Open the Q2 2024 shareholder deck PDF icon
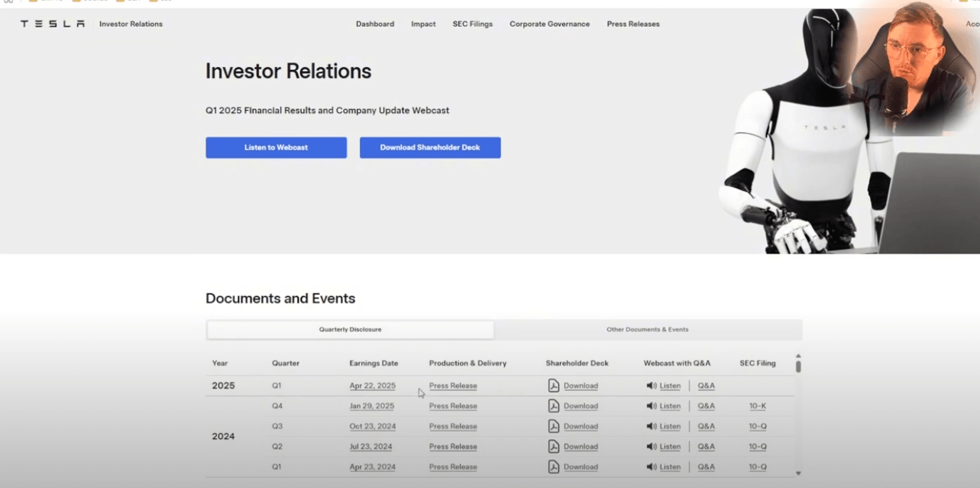The width and height of the screenshot is (980, 488). point(554,447)
